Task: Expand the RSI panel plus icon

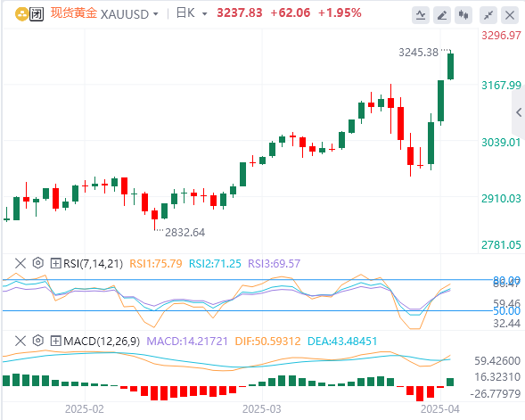Action: [x=55, y=263]
